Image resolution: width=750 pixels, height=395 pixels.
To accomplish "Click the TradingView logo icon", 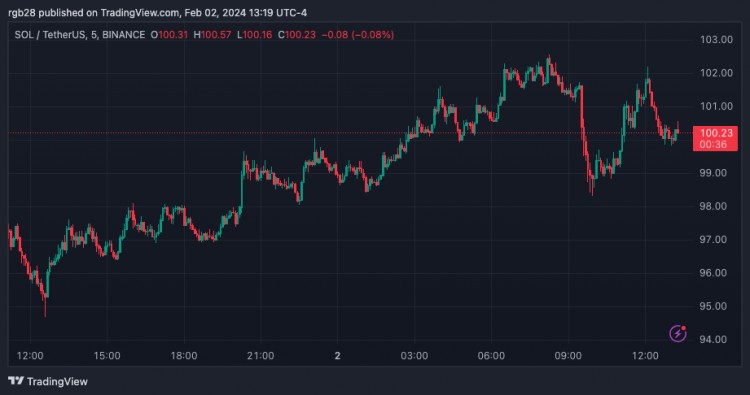I will coord(16,381).
